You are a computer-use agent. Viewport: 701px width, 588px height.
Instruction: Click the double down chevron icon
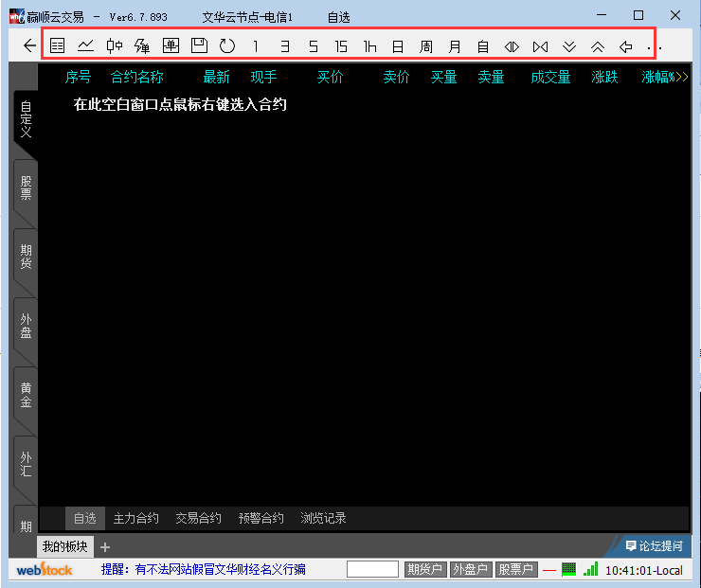[x=568, y=45]
